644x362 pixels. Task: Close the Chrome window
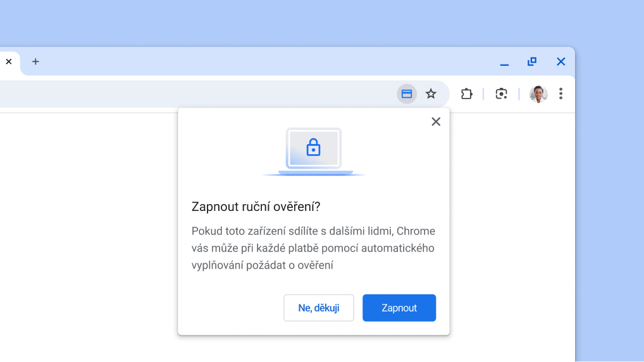pos(560,61)
